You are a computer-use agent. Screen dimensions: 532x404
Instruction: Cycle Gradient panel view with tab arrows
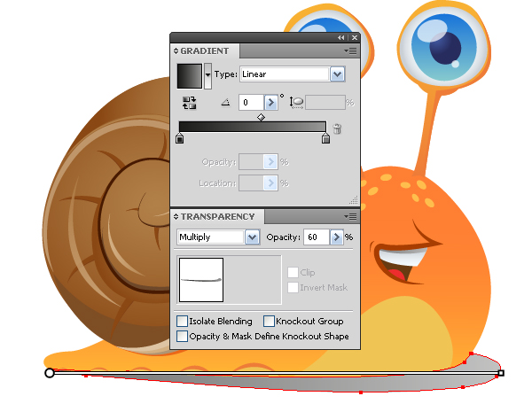point(176,50)
